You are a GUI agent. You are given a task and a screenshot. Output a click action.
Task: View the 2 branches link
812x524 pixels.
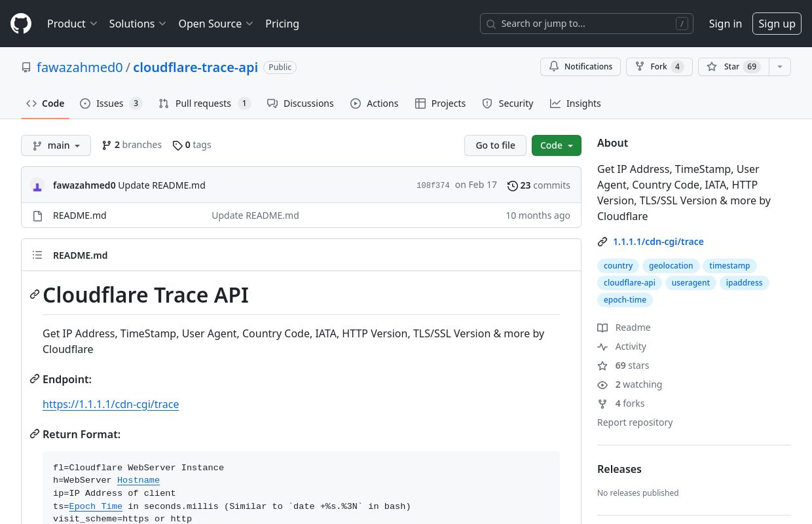132,145
